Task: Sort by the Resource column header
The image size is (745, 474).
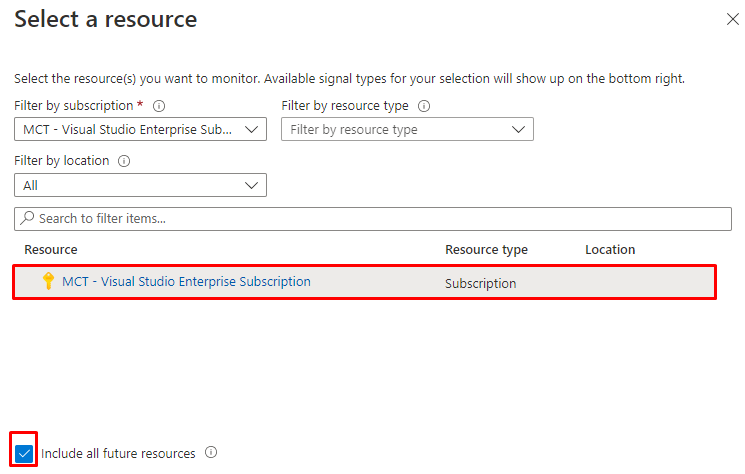Action: tap(51, 249)
